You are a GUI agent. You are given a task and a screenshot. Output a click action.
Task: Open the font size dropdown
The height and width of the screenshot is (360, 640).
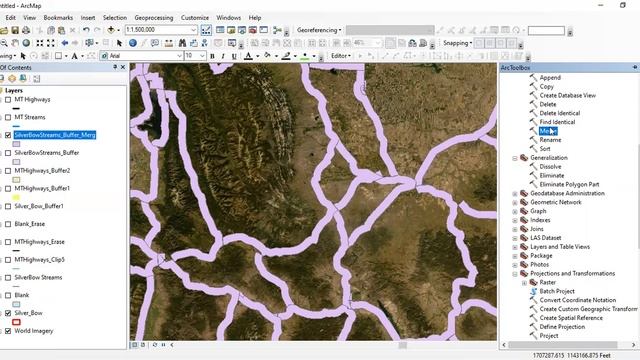[202, 56]
